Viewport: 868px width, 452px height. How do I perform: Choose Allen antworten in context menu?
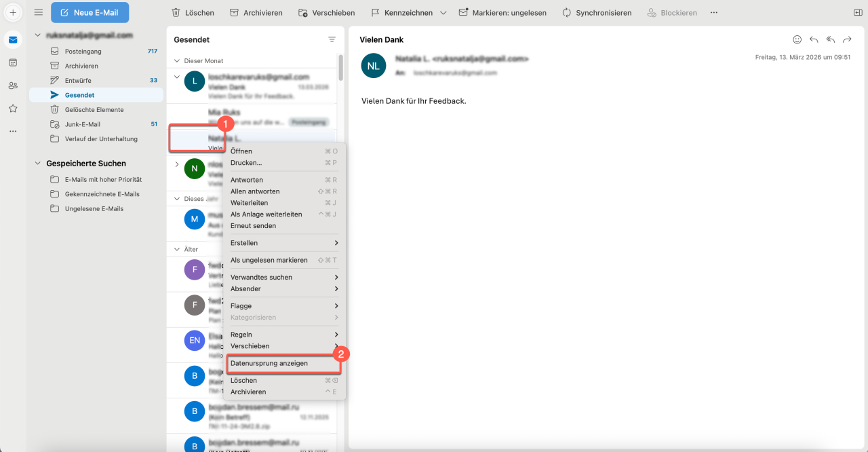(x=284, y=191)
